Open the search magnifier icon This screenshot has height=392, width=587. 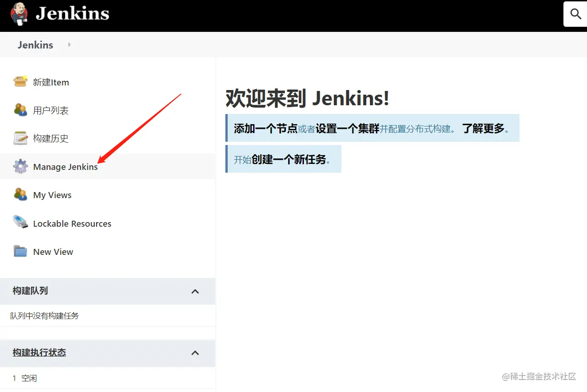[576, 14]
